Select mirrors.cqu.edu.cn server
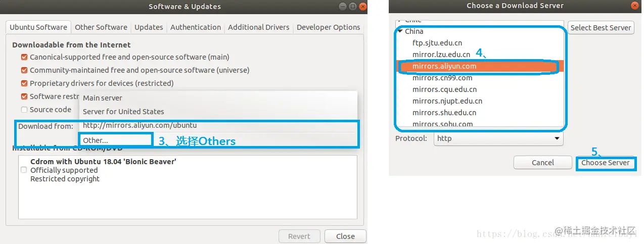The width and height of the screenshot is (644, 244). tap(445, 89)
